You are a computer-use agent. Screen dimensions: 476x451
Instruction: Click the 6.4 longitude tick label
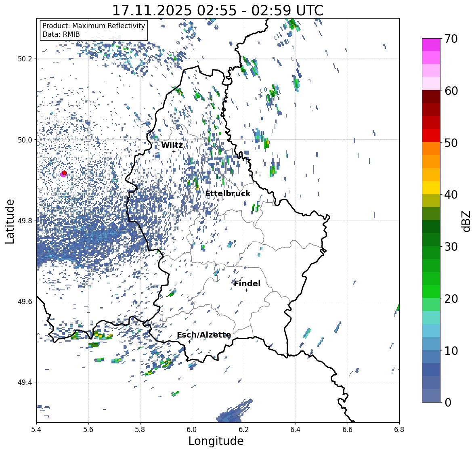click(296, 430)
